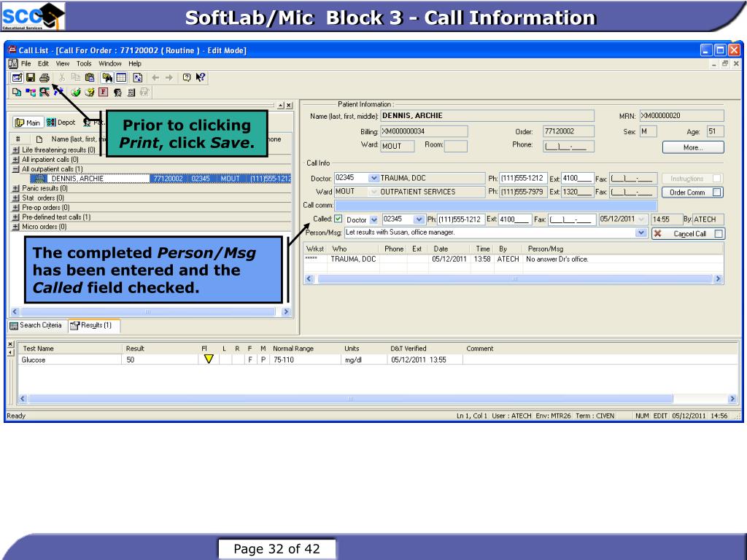Click the Cut scissors toolbar icon
Screen dimensions: 747x560
62,77
